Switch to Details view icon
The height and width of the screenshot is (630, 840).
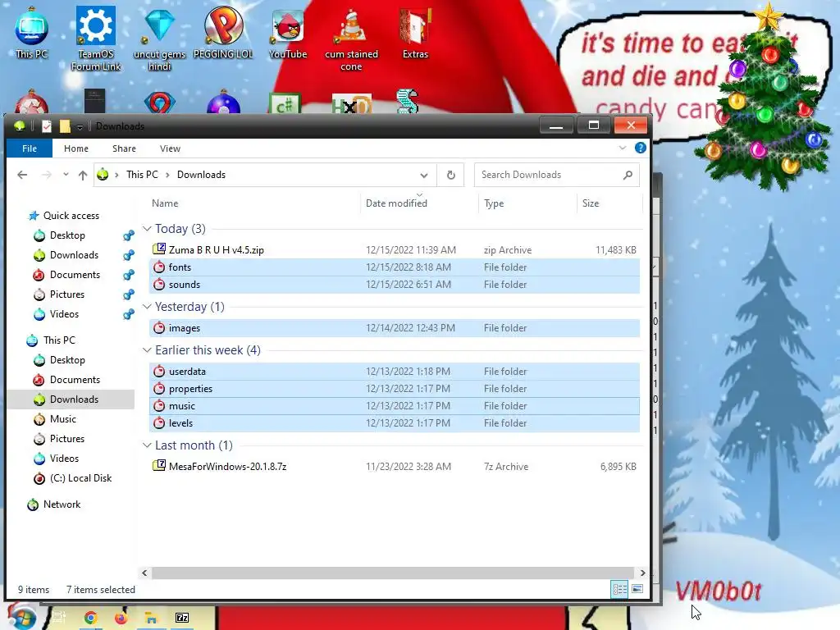(619, 589)
